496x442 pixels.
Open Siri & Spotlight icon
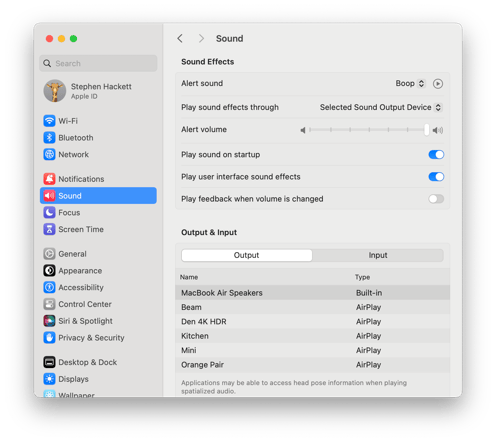click(49, 321)
